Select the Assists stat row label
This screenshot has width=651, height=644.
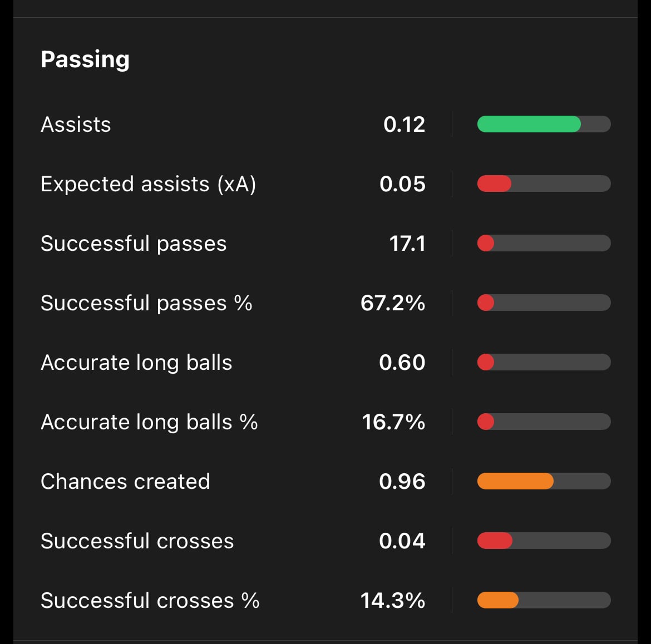pos(76,125)
